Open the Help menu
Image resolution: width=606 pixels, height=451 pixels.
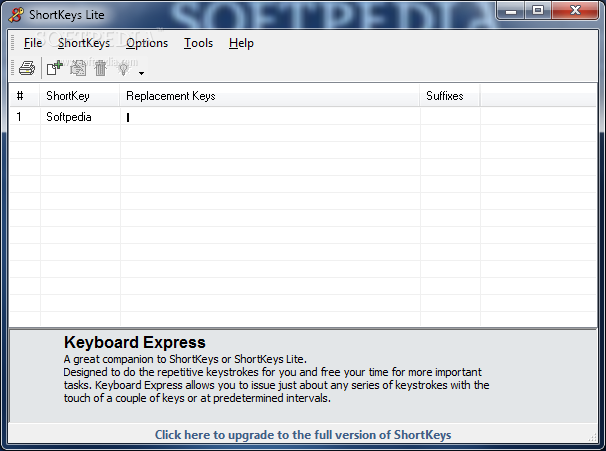click(x=241, y=43)
